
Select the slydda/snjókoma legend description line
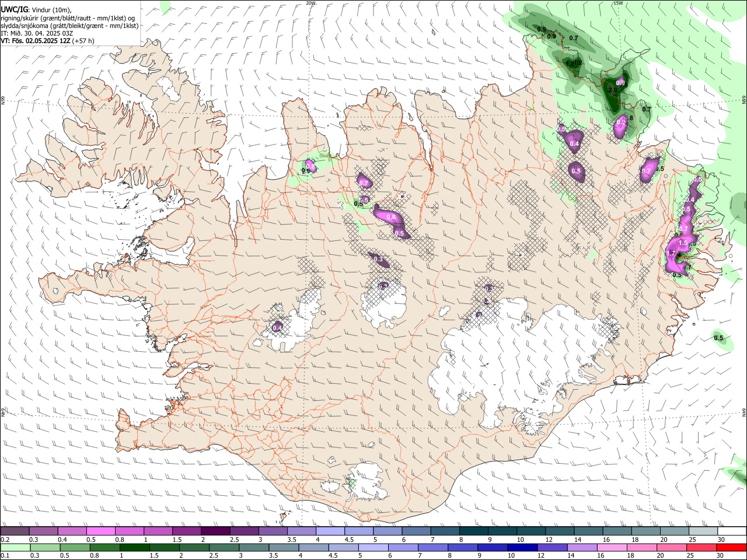69,25
